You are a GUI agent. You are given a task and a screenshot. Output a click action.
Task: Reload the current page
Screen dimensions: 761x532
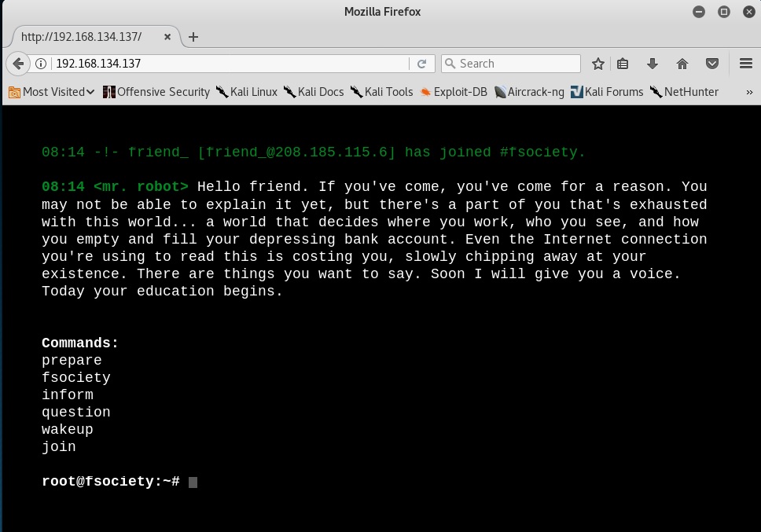pyautogui.click(x=421, y=64)
